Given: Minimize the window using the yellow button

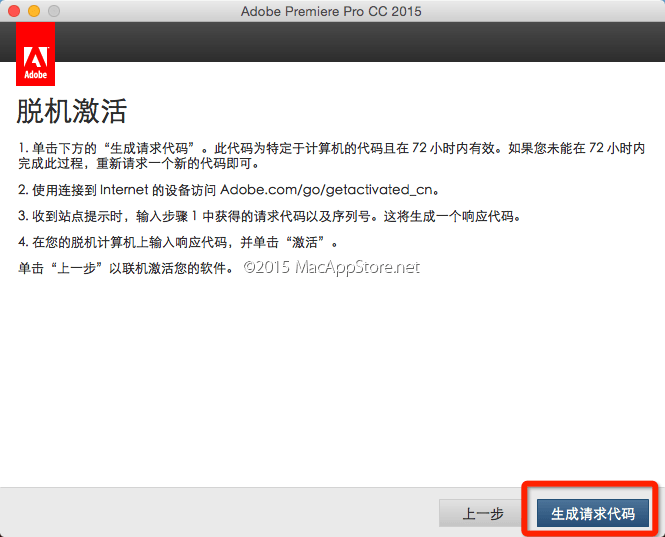Looking at the screenshot, I should (34, 11).
